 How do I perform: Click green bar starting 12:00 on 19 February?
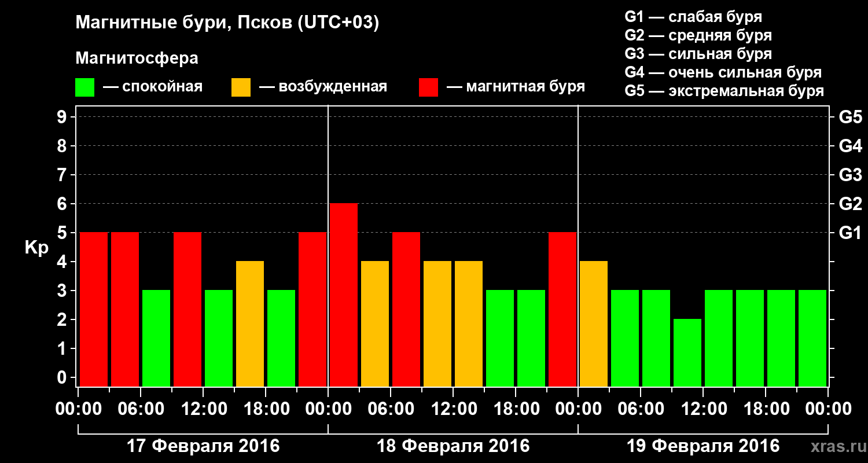(x=719, y=339)
